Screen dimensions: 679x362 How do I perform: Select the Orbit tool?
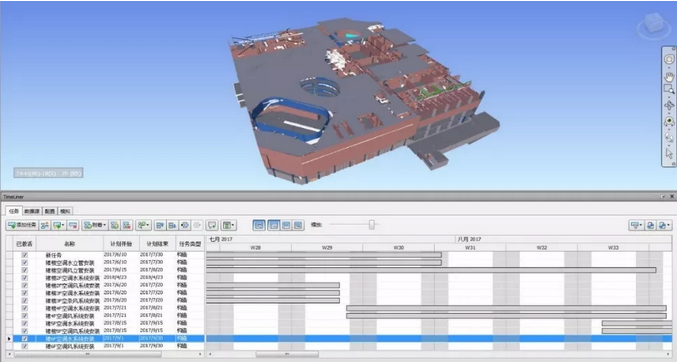[669, 106]
